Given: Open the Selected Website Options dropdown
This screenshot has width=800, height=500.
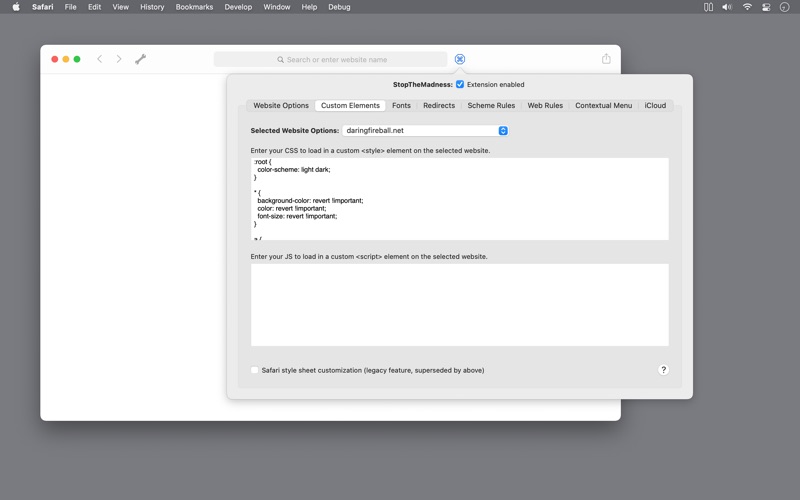Looking at the screenshot, I should [x=425, y=131].
